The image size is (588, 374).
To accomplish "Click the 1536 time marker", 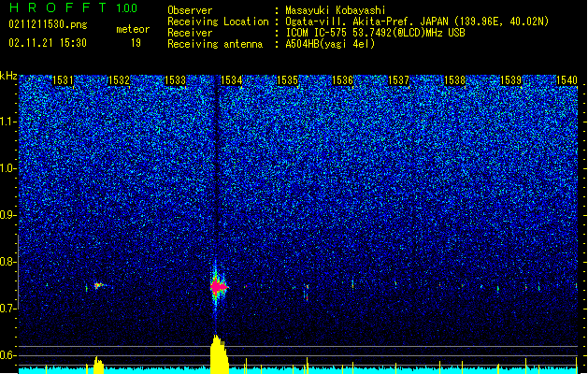I will click(343, 80).
